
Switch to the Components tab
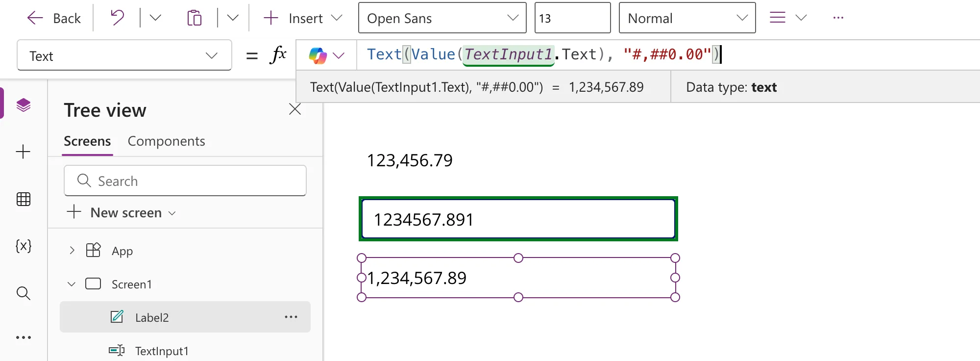167,141
